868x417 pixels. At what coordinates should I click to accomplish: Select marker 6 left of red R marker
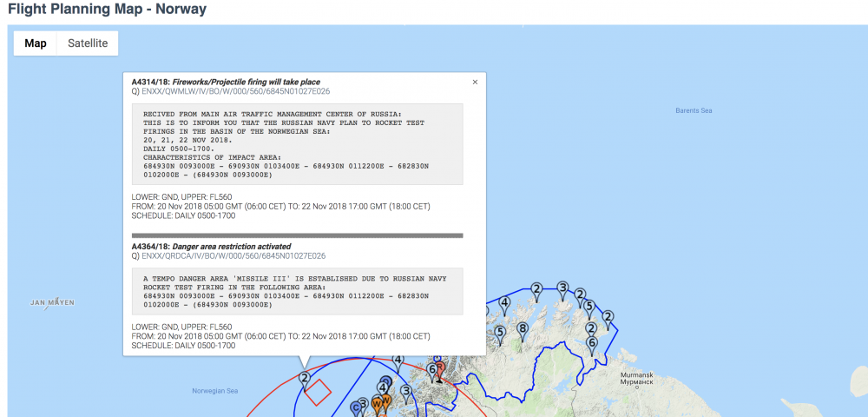tap(431, 369)
